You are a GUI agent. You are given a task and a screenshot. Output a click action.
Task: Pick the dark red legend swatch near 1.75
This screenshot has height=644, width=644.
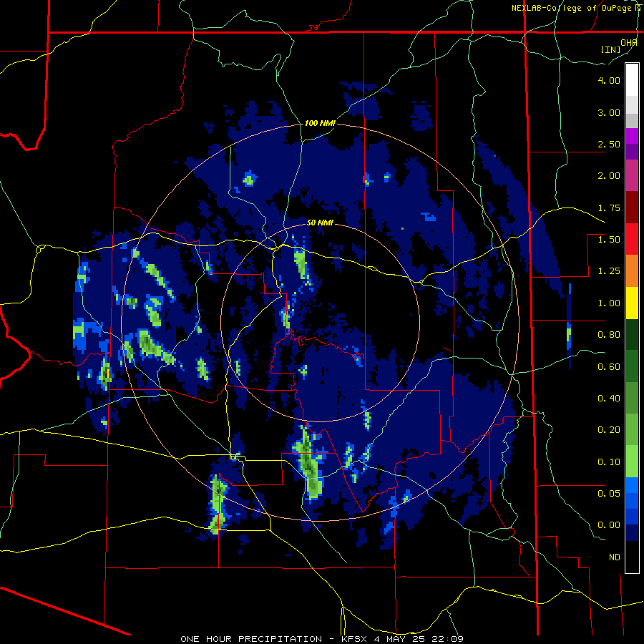[x=632, y=208]
